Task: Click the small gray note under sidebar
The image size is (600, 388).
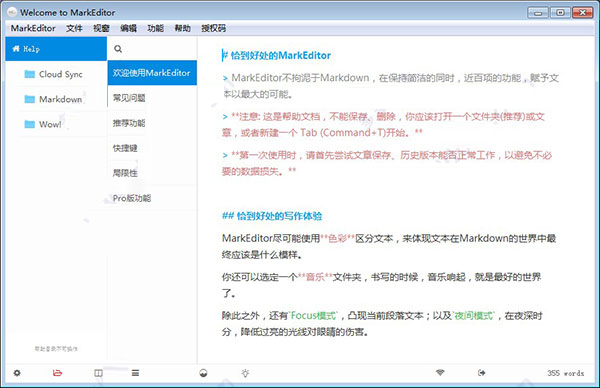Action: (x=56, y=349)
